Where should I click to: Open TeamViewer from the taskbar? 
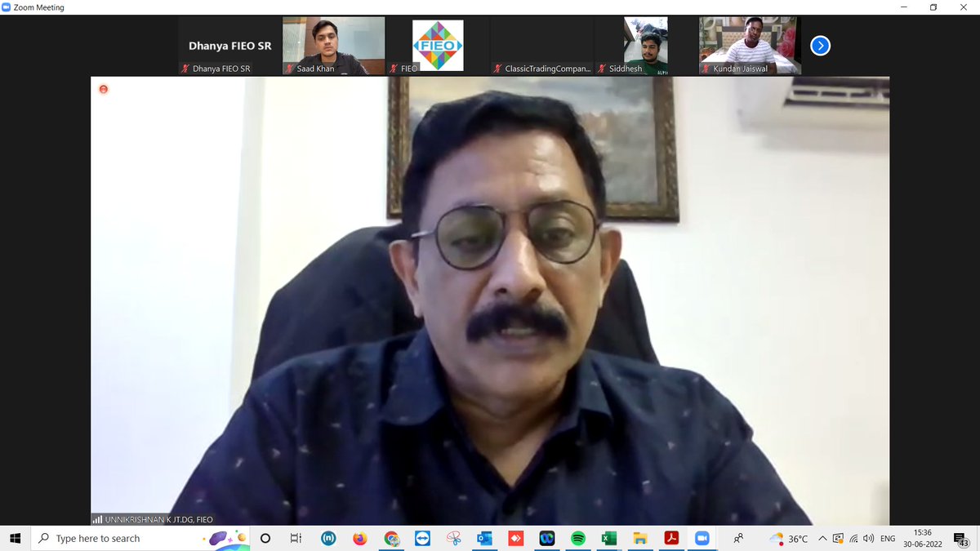pyautogui.click(x=422, y=539)
